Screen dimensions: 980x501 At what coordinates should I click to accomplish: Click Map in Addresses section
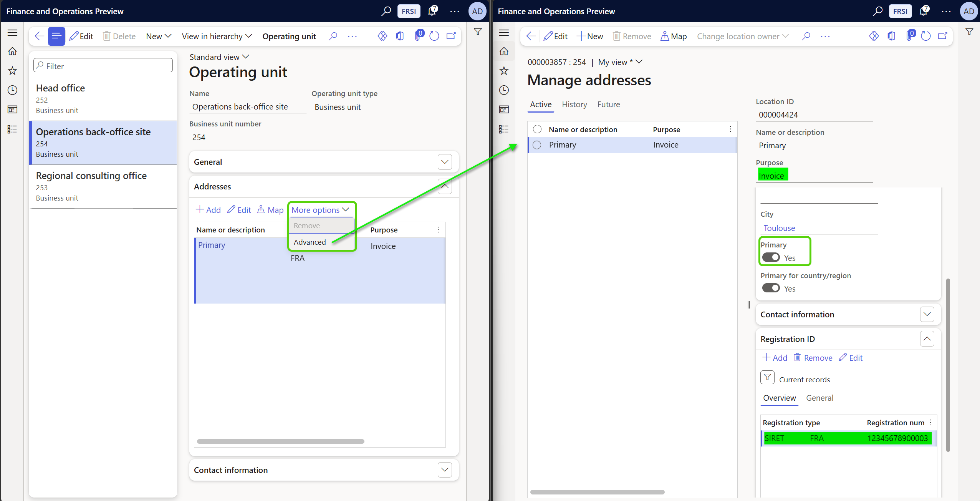tap(270, 210)
